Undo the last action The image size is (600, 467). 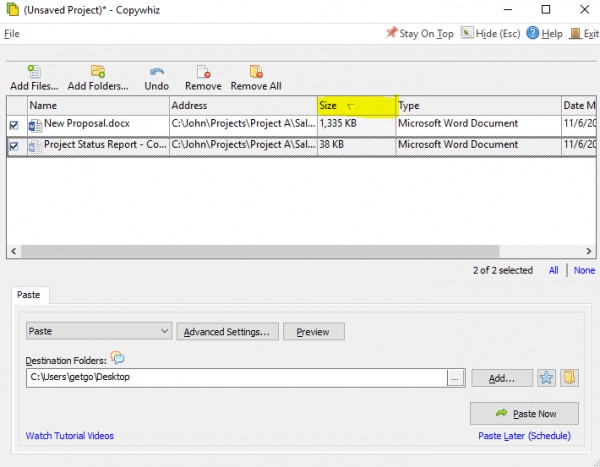[157, 78]
